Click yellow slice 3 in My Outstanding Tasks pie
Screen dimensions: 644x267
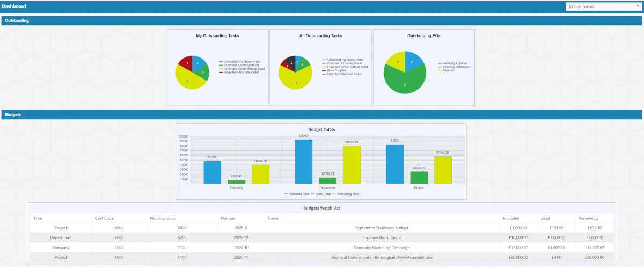click(187, 80)
